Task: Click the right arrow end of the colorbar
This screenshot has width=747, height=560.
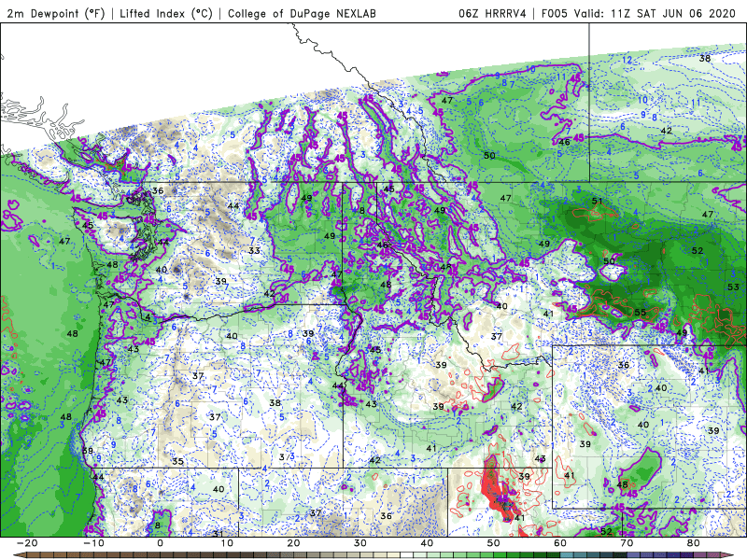Action: pyautogui.click(x=728, y=554)
